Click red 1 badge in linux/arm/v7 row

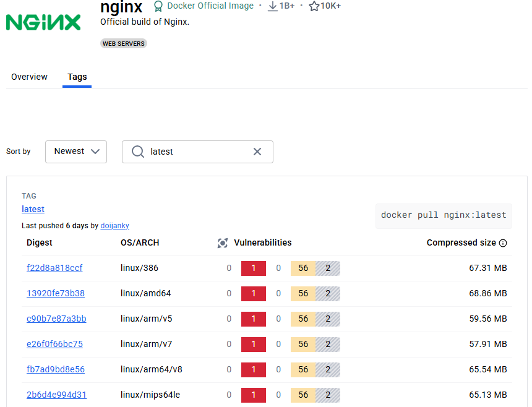click(254, 345)
